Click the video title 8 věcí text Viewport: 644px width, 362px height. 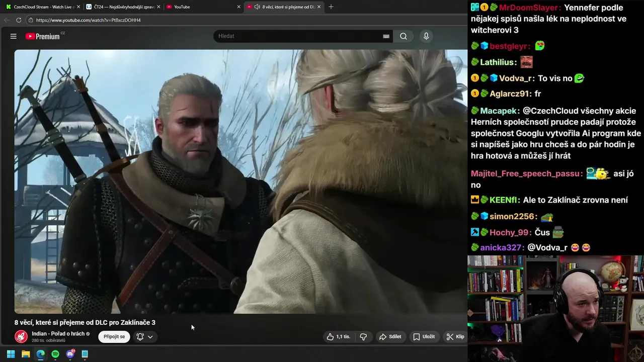tap(85, 322)
